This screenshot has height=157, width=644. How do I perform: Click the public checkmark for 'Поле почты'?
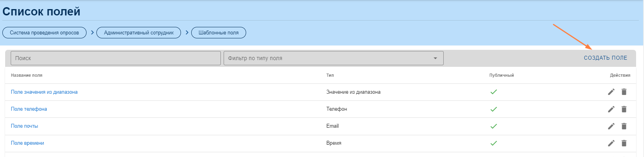[493, 126]
